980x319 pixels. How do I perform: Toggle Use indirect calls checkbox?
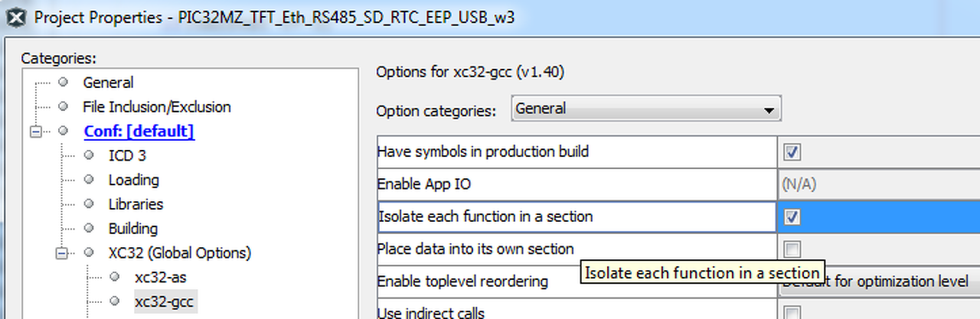click(792, 312)
